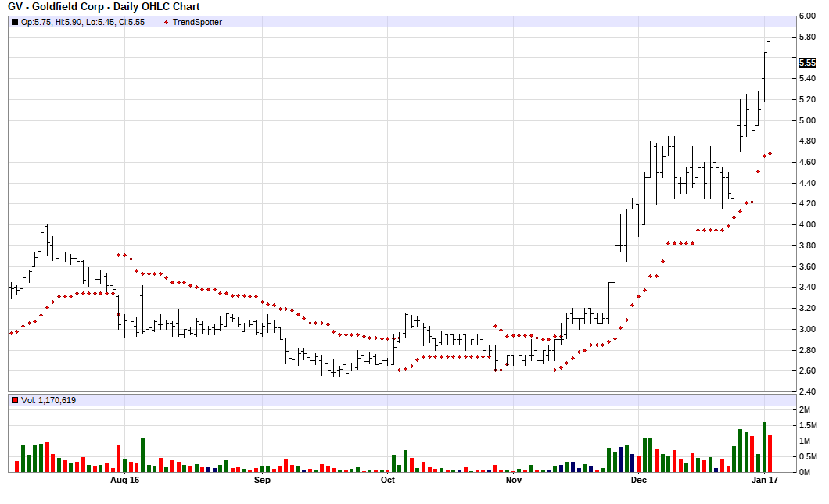Click the 4.60 price axis label
The image size is (829, 504).
coord(807,163)
